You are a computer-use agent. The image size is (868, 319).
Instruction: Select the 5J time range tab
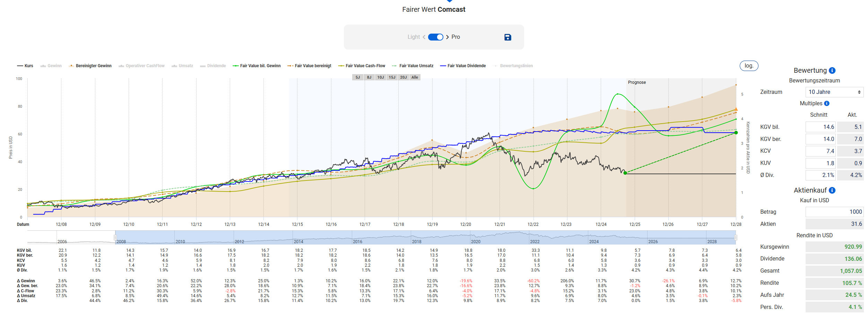358,77
